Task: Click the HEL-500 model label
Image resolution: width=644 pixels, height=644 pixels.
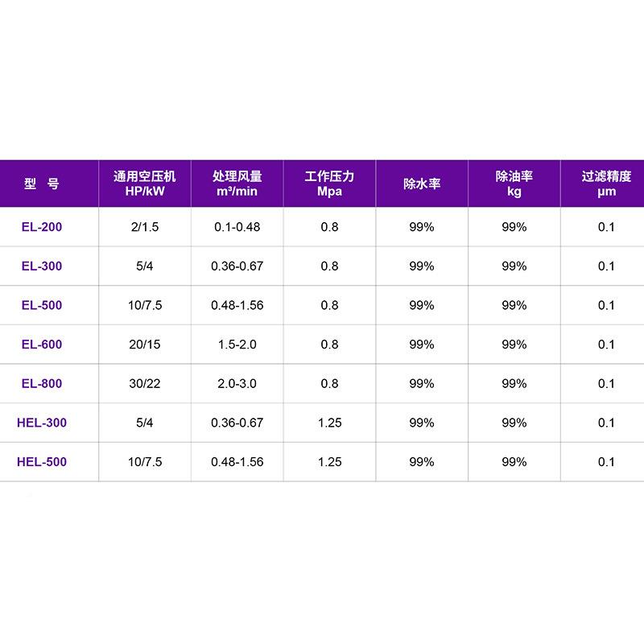Action: click(42, 462)
